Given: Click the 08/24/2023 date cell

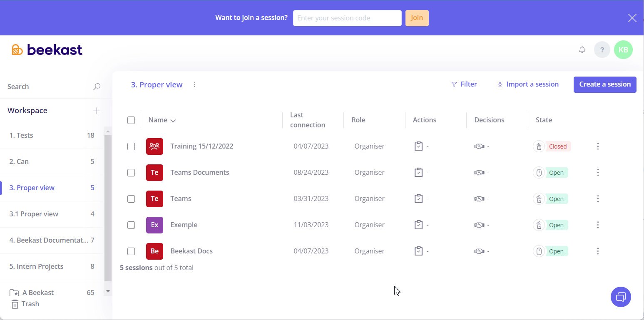Looking at the screenshot, I should tap(311, 172).
